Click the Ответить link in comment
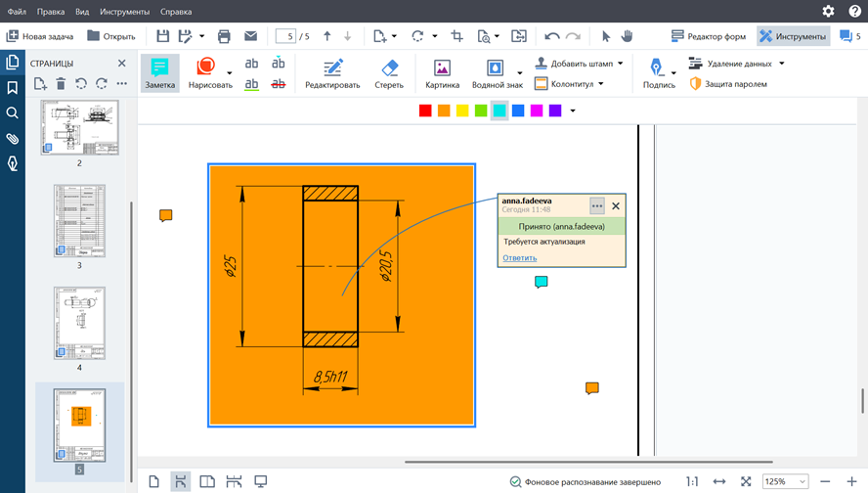868x493 pixels. pos(519,258)
